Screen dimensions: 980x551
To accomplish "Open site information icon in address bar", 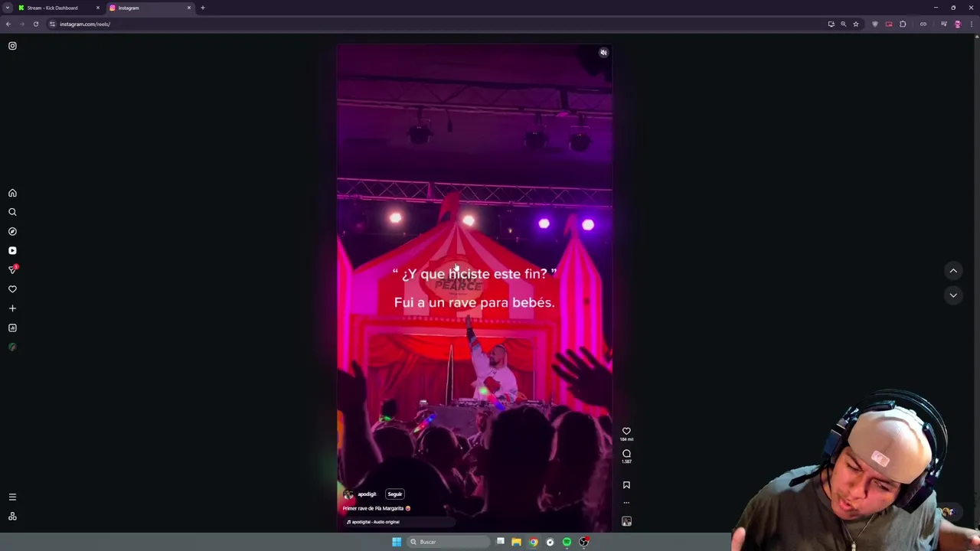I will click(x=52, y=24).
